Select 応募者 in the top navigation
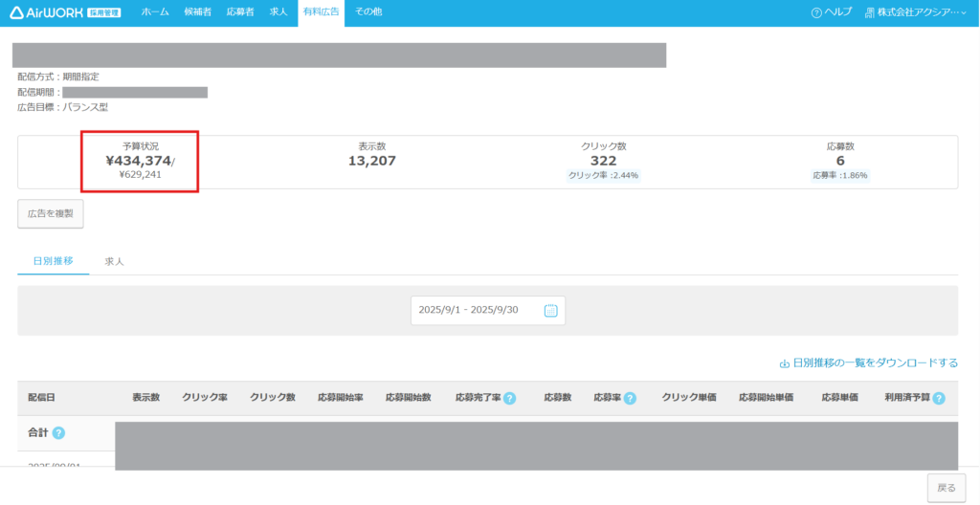The width and height of the screenshot is (980, 505). (x=240, y=12)
